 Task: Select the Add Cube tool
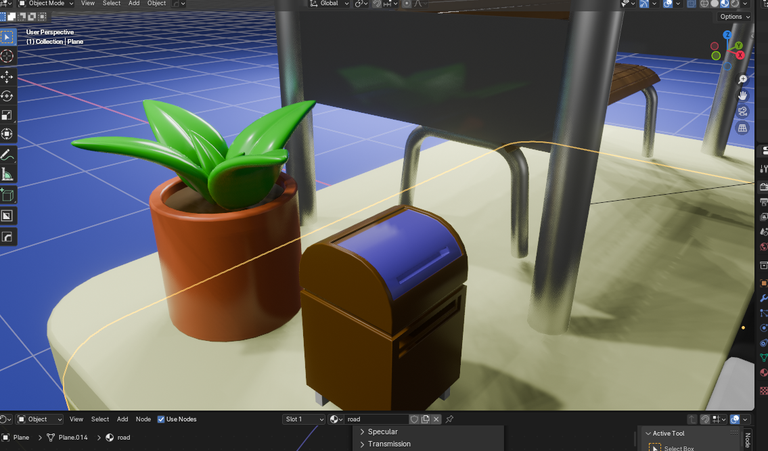point(8,195)
